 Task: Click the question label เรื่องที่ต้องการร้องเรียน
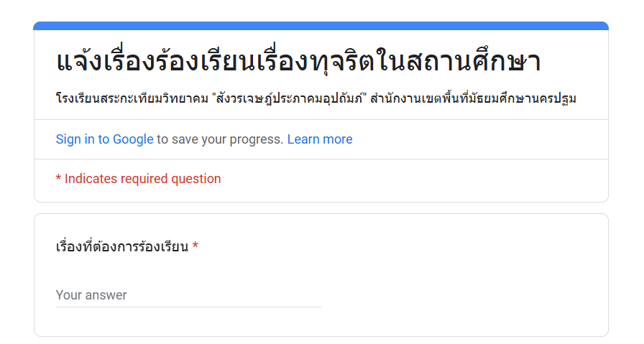pos(122,246)
